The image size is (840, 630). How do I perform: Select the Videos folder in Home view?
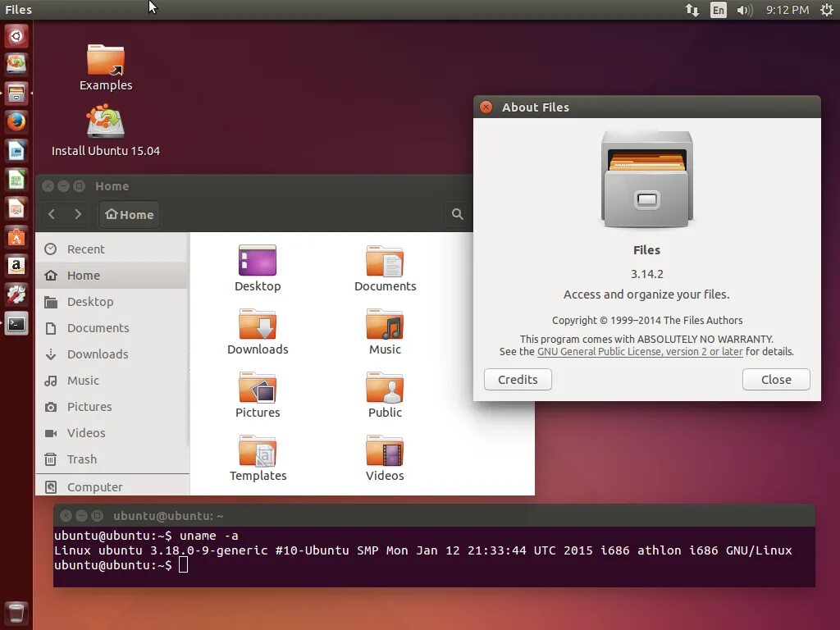tap(385, 458)
